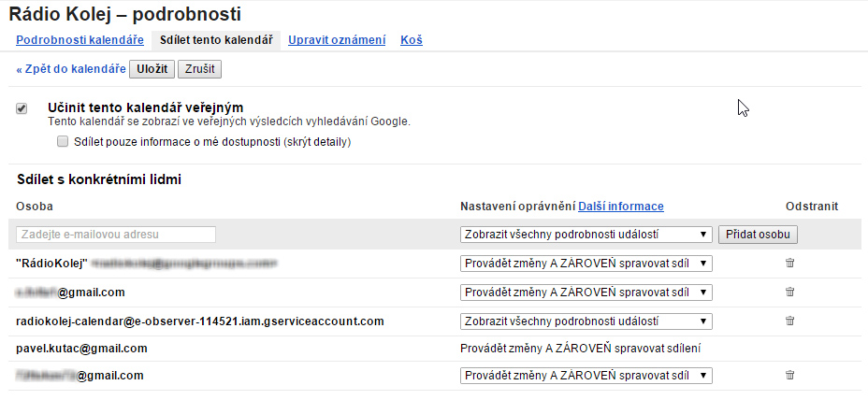
Task: Remove the radiokolej-calendar service account share
Action: [x=790, y=321]
